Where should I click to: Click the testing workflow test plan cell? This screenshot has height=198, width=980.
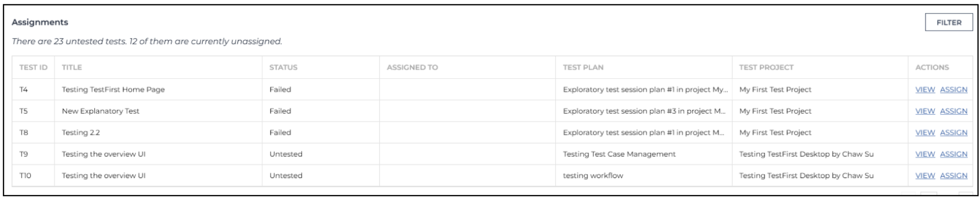tap(644, 176)
